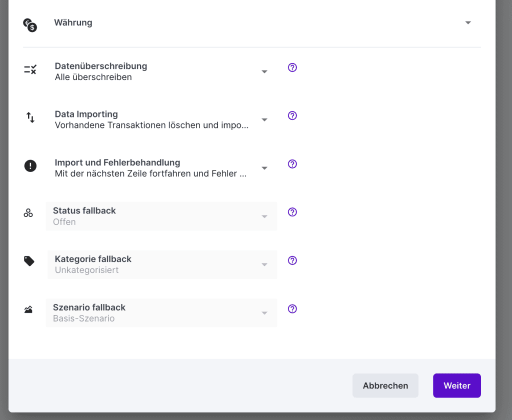Screen dimensions: 512x420
Task: Open the Data Importing dropdown
Action: pyautogui.click(x=264, y=120)
